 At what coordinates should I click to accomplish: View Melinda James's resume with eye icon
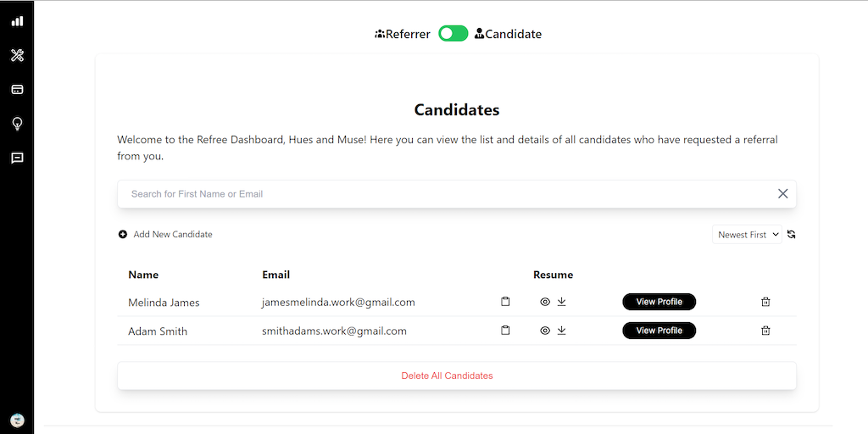point(545,302)
